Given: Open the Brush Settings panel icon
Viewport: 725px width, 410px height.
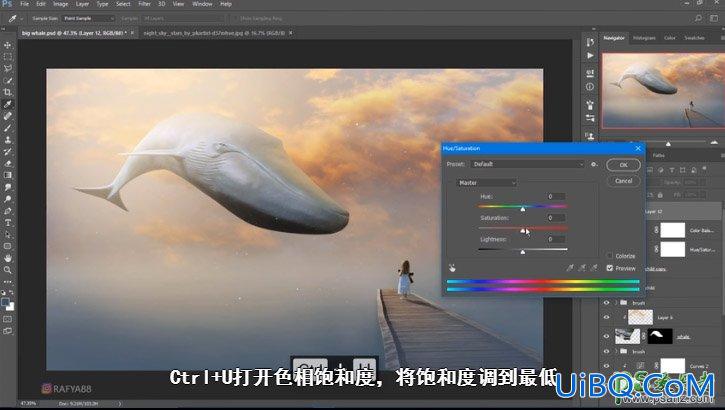Looking at the screenshot, I should click(x=590, y=105).
